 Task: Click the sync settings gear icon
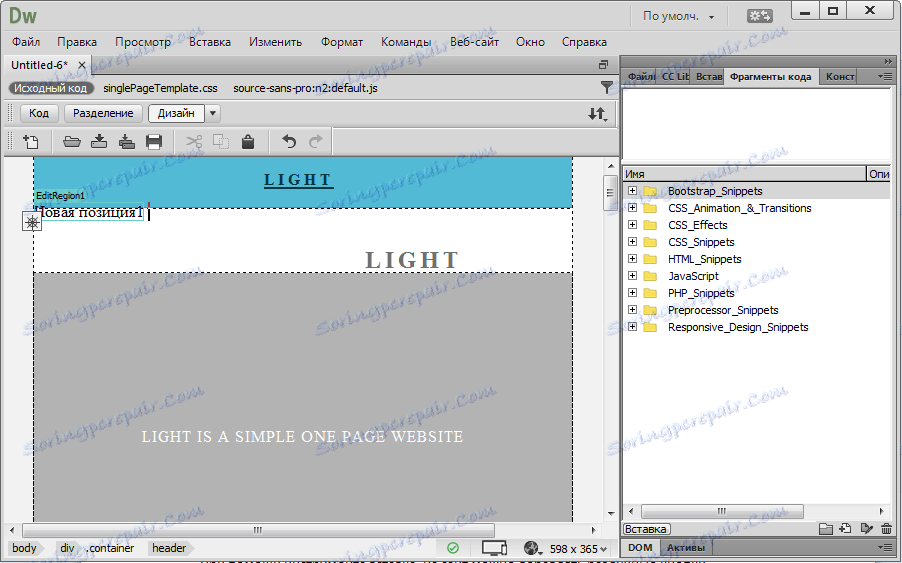coord(759,16)
